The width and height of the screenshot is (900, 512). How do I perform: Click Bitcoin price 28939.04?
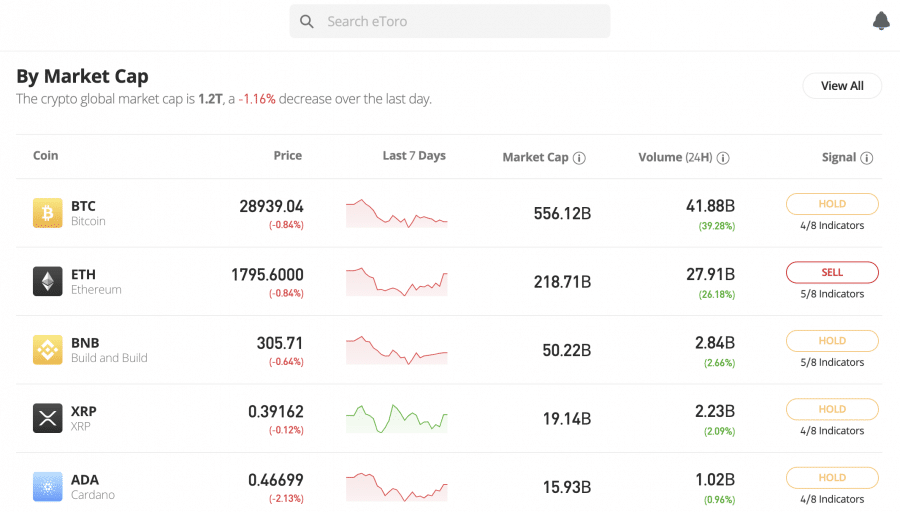click(271, 206)
